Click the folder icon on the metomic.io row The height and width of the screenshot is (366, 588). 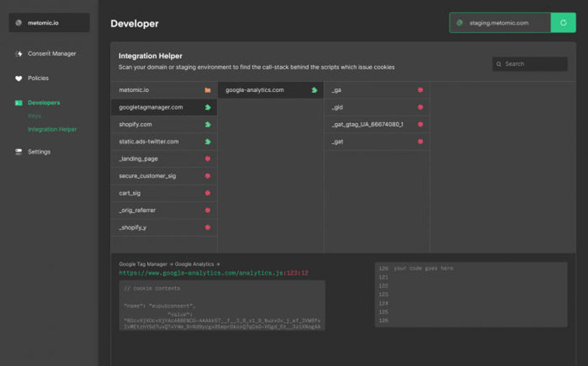tap(208, 90)
